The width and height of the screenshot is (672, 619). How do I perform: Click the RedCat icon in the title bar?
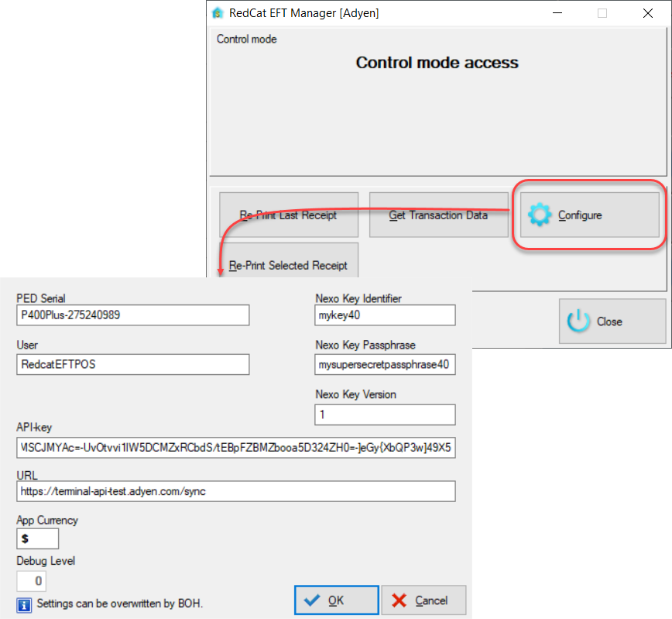pos(218,12)
